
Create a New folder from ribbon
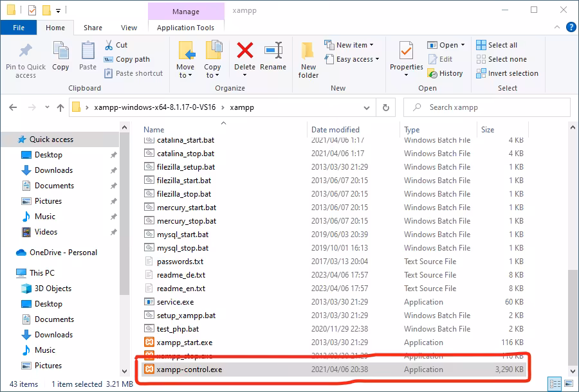[308, 60]
